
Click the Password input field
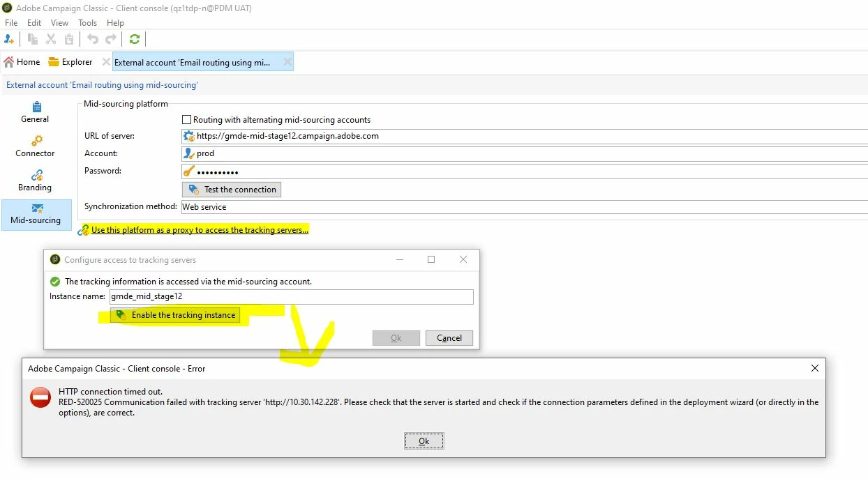[525, 171]
